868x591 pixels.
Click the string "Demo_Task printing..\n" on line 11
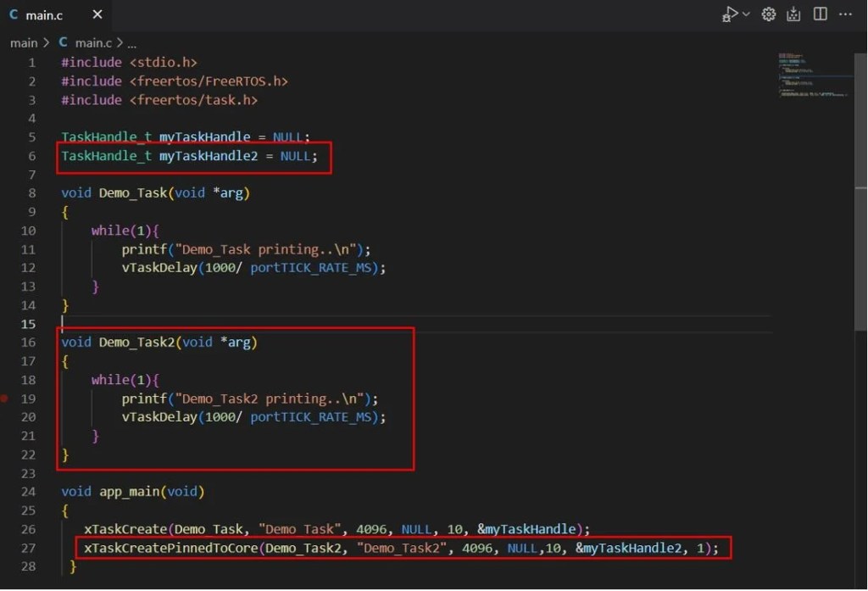(265, 250)
